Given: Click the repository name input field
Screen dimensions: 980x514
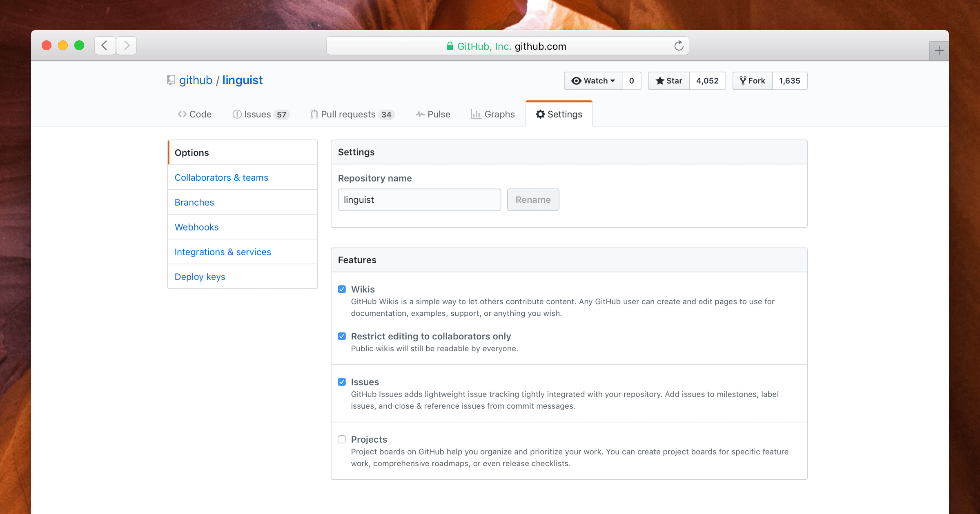Looking at the screenshot, I should click(420, 199).
